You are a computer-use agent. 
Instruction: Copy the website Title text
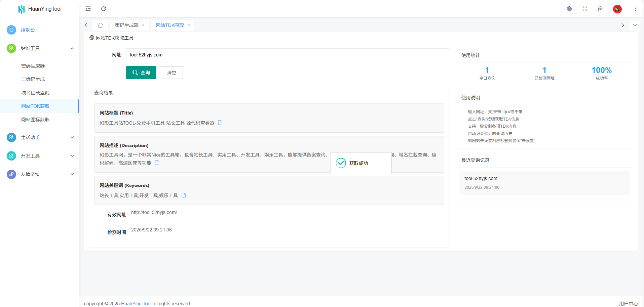[x=220, y=123]
